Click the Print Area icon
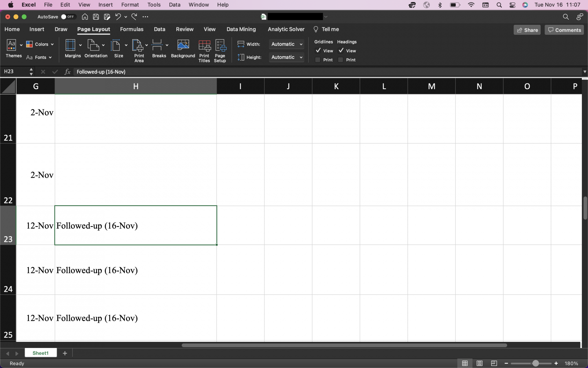Screen dimensions: 588x368 click(x=138, y=46)
